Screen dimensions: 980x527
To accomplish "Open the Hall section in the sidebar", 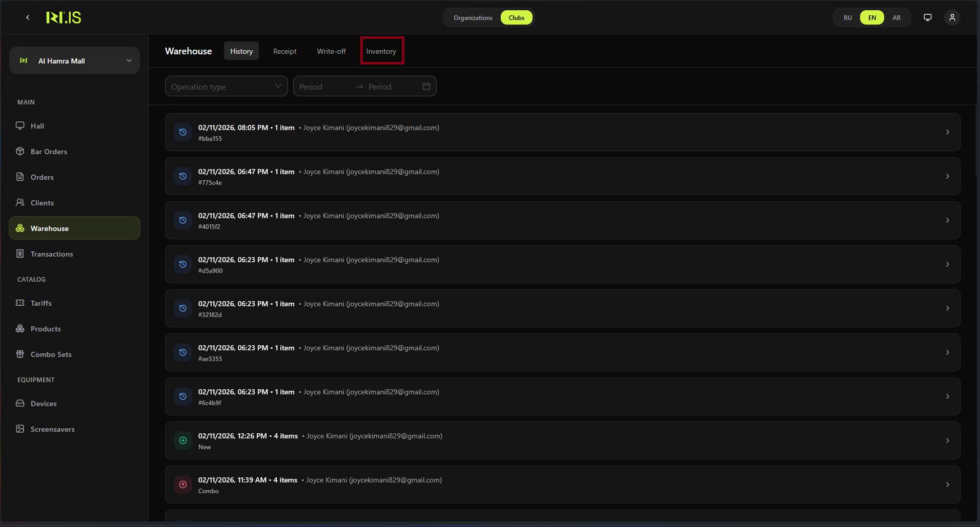I will point(19,125).
